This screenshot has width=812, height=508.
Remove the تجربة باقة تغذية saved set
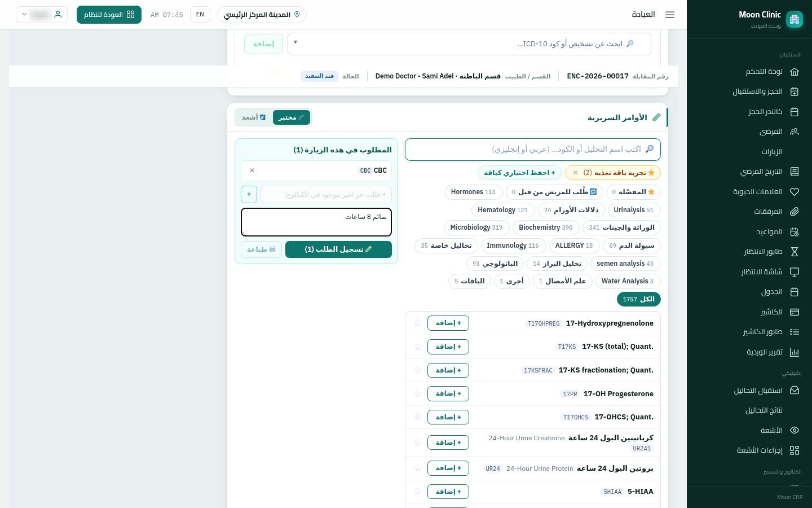[x=575, y=173]
